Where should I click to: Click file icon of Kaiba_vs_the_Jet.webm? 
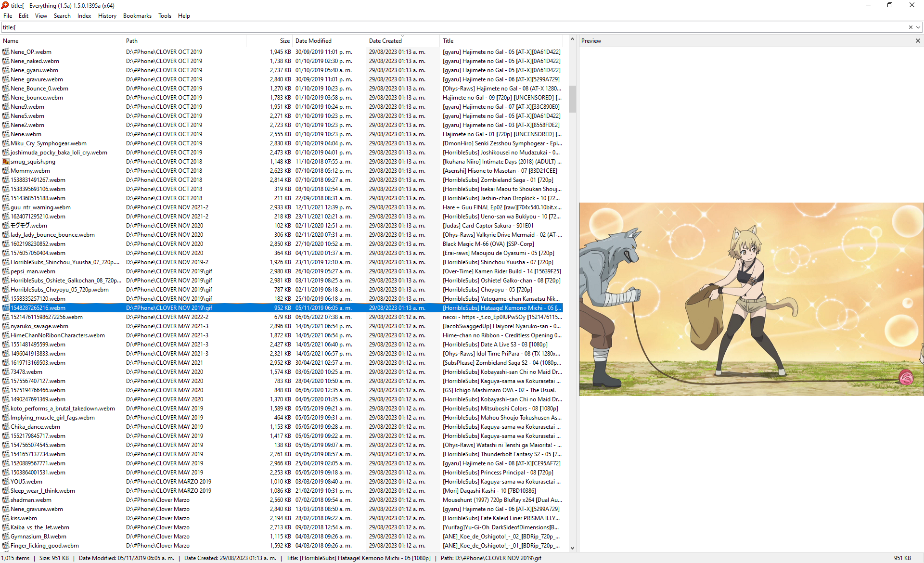(6, 527)
